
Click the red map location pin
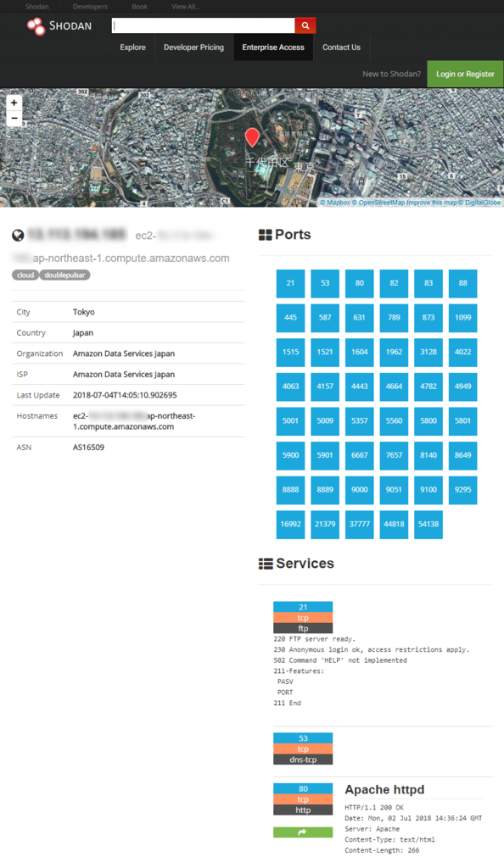tap(252, 136)
